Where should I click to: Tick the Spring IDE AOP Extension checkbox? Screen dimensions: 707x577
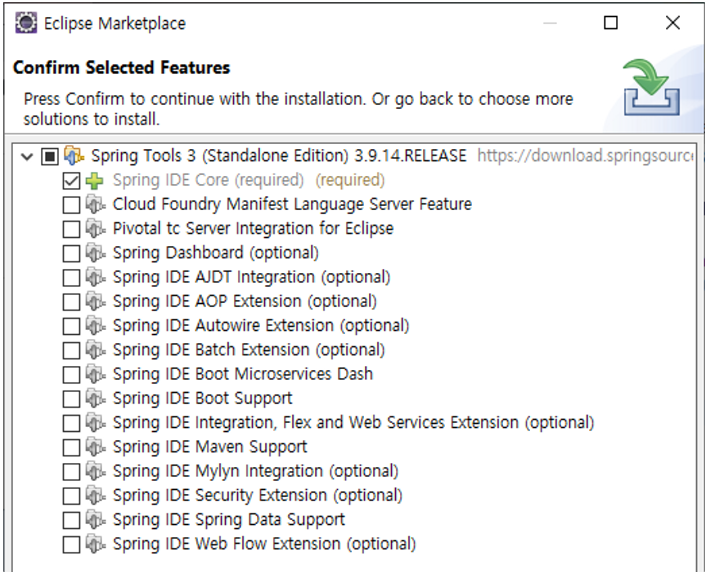click(71, 302)
